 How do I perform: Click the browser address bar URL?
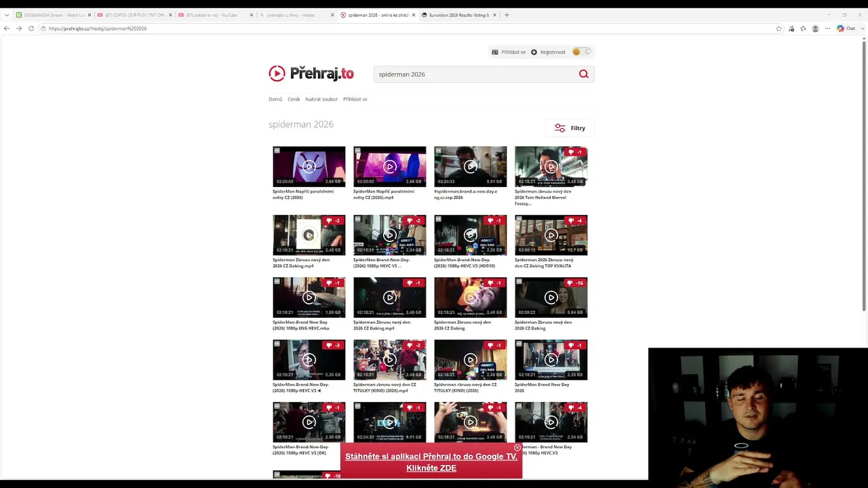(x=407, y=28)
